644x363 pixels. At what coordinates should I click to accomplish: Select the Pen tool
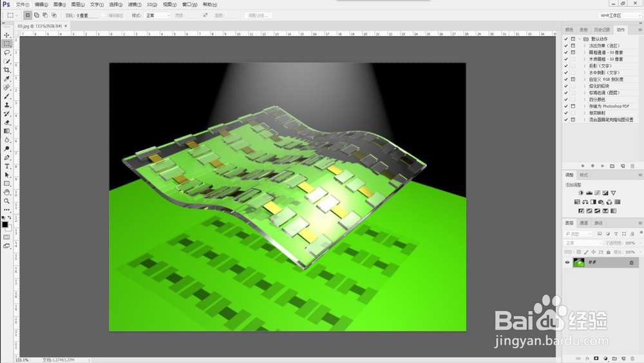[x=6, y=157]
